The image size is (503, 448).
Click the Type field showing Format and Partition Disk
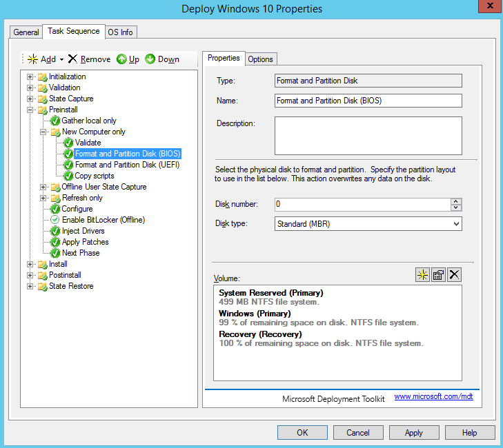[x=368, y=81]
